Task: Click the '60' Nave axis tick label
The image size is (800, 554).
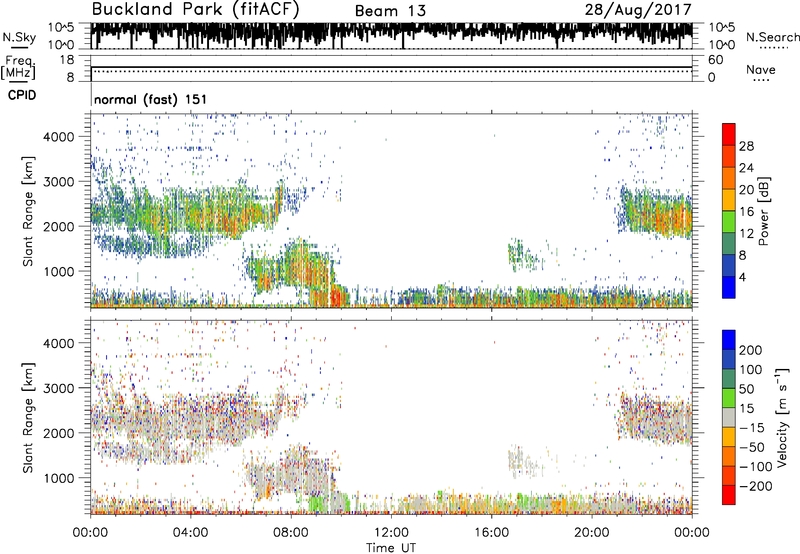Action: pos(715,60)
